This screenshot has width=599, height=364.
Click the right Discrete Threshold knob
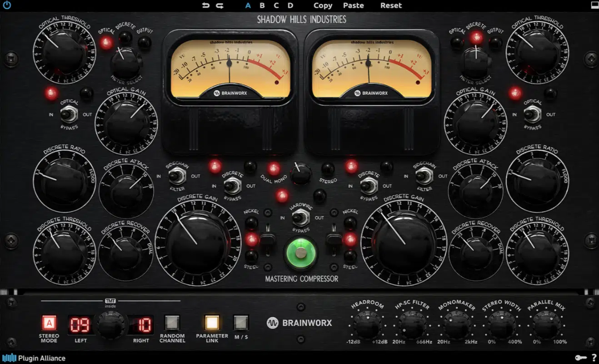click(538, 253)
